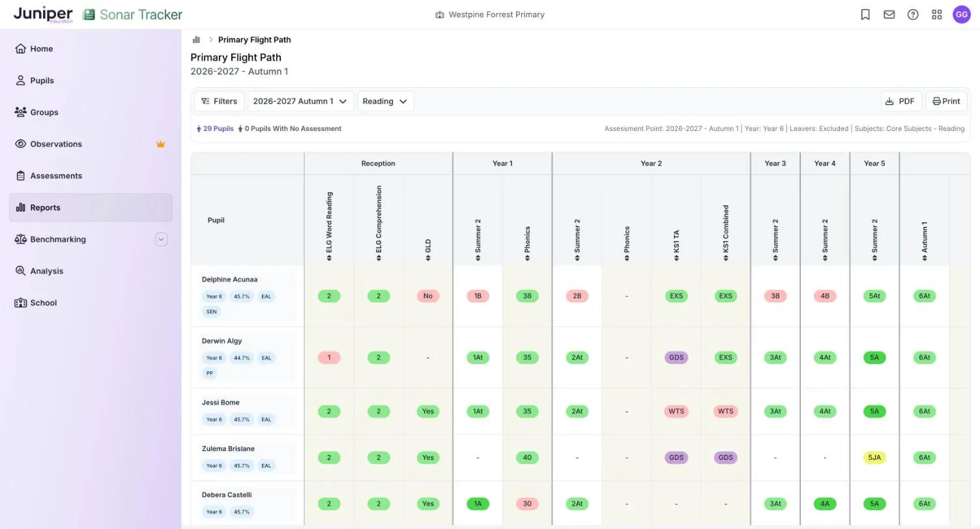Open the 2026-2027 Autumn 1 dropdown

pos(300,101)
